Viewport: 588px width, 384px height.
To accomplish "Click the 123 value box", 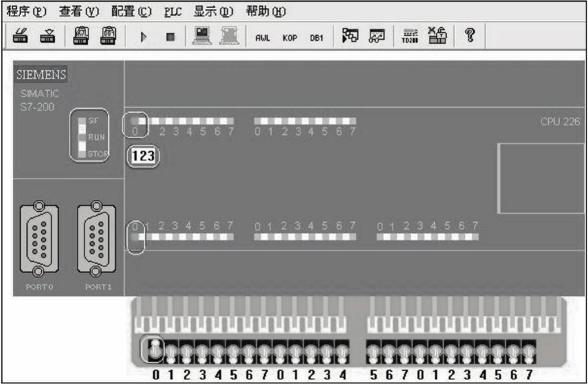I will pyautogui.click(x=143, y=155).
